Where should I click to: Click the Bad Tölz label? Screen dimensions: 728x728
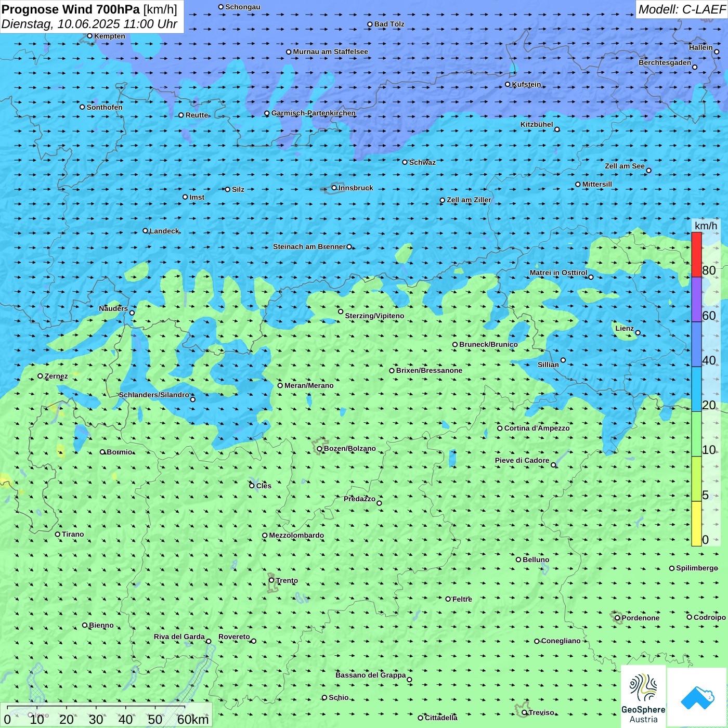click(x=389, y=24)
